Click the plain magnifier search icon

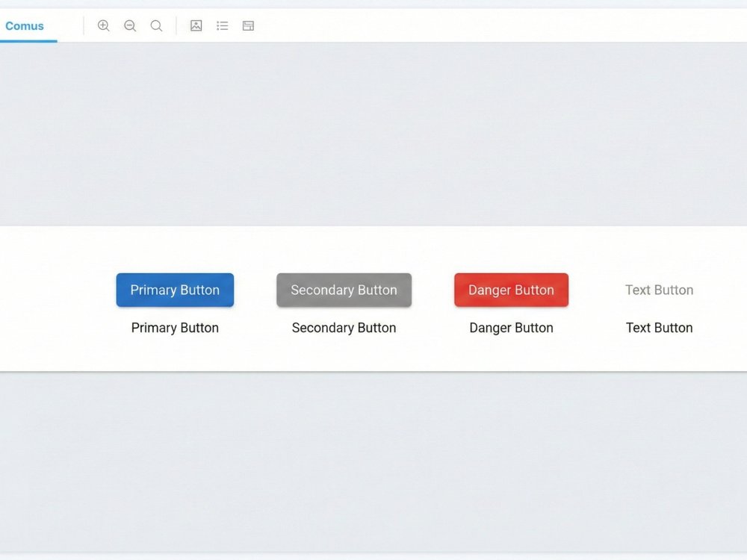pos(156,25)
